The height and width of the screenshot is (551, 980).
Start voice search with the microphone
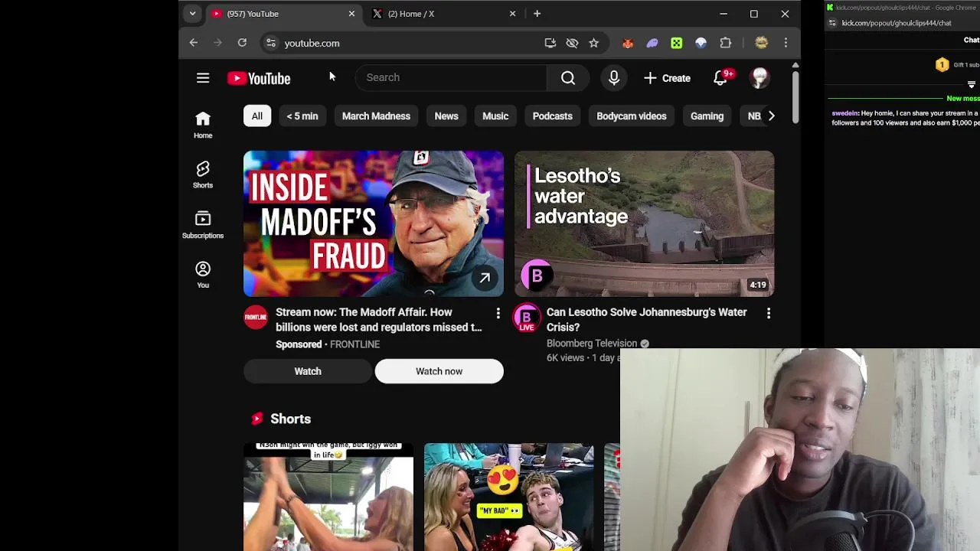click(x=614, y=78)
